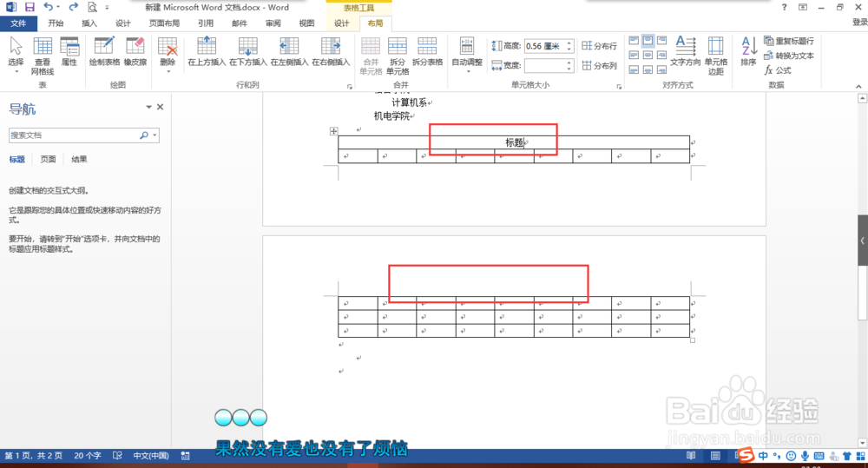Screen dimensions: 868x468
Task: Open the Select (选择) table tool
Action: [16, 55]
